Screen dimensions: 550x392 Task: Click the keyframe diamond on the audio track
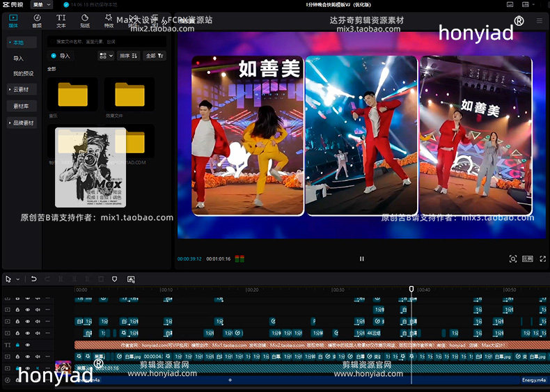point(230,379)
